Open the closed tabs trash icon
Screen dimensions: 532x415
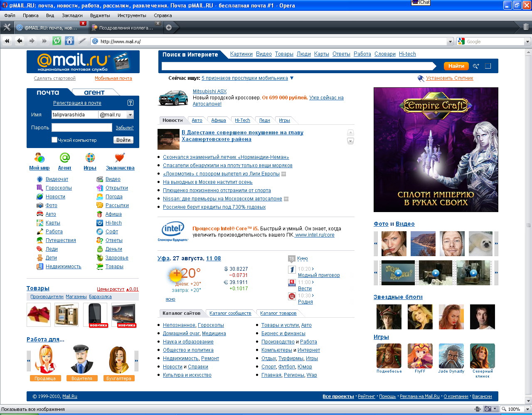click(526, 27)
